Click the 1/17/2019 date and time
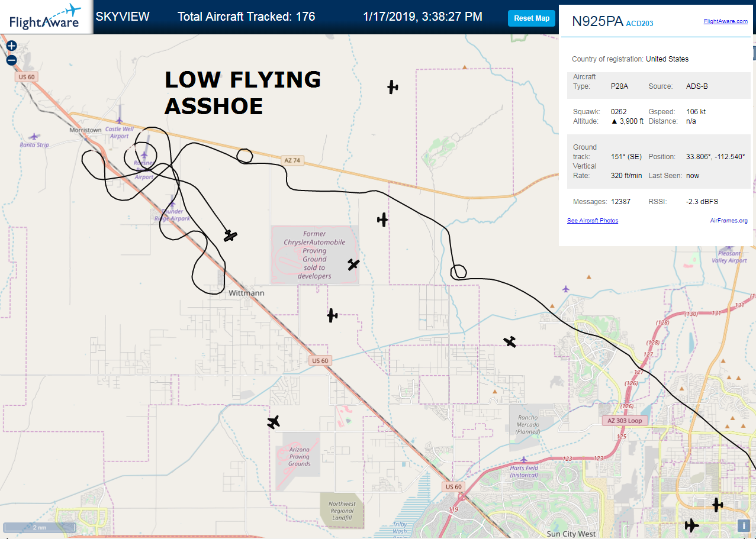Viewport: 756px width, 539px height. pos(422,17)
